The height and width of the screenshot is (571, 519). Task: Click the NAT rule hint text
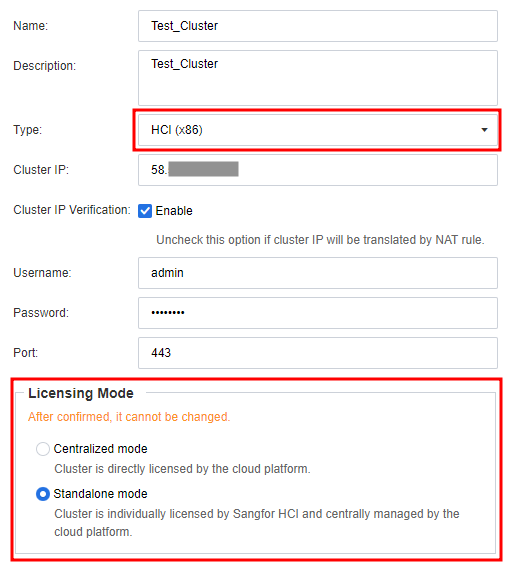click(x=320, y=240)
